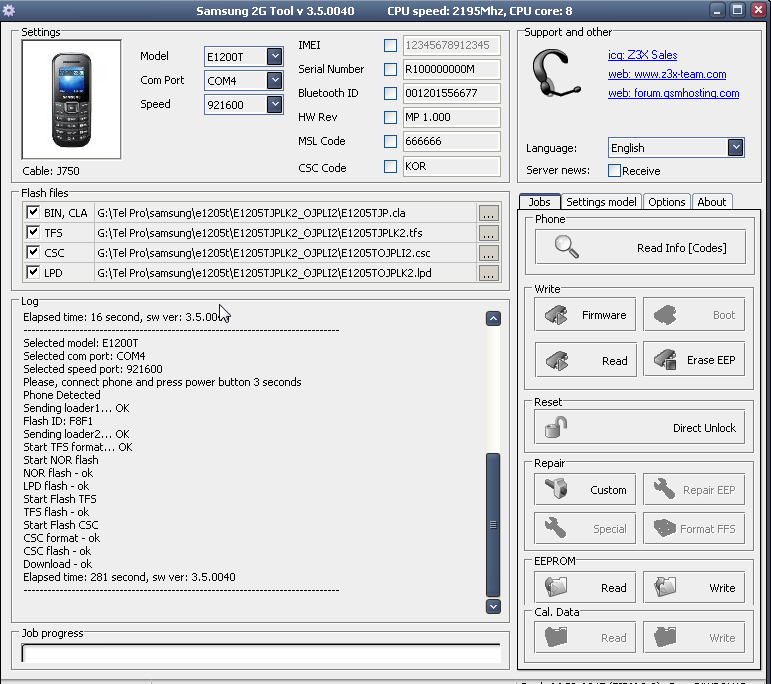
Task: Uncheck the CSC flash file checkbox
Action: click(33, 252)
